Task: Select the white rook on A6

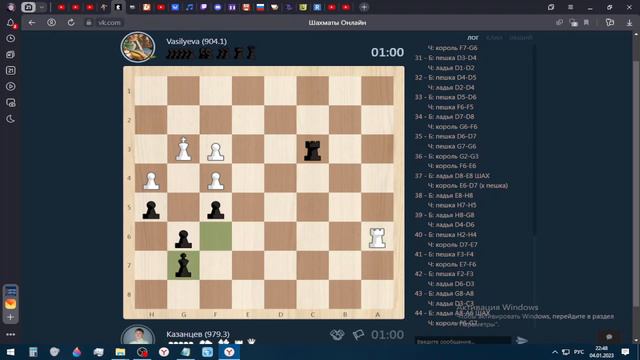Action: (x=377, y=238)
